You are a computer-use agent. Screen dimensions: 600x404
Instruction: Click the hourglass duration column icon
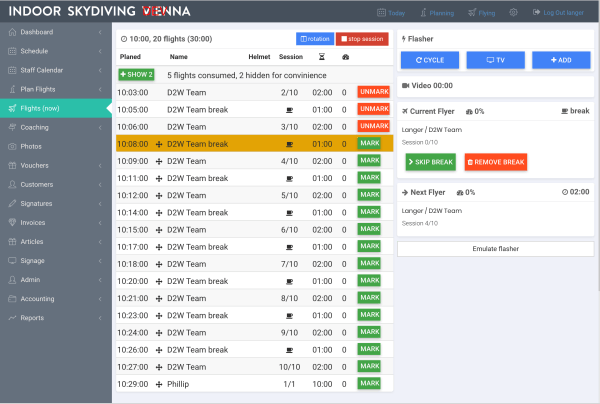(x=322, y=57)
